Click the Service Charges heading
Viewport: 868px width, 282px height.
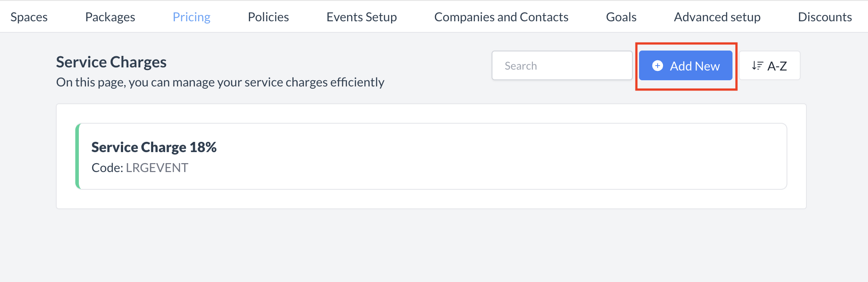(x=111, y=62)
